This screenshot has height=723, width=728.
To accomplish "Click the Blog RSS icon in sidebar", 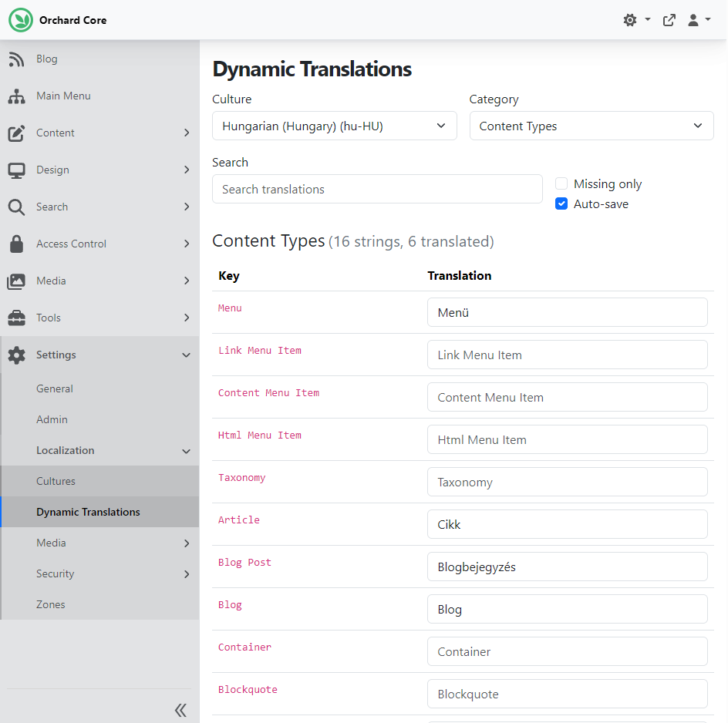I will 16,59.
